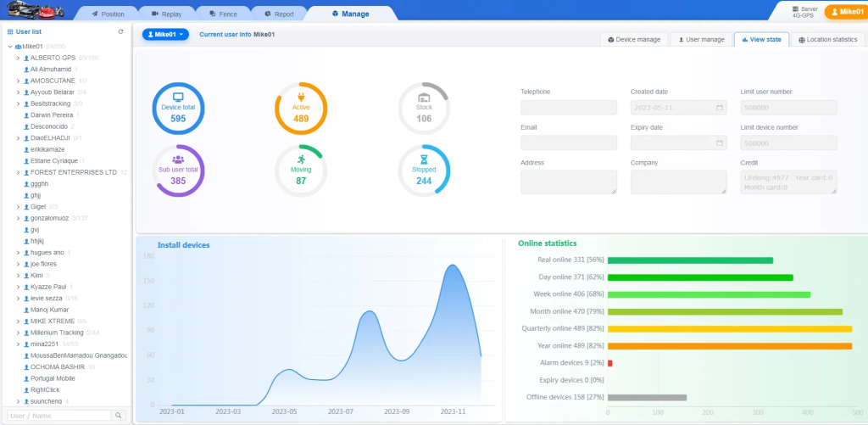Click the orange Mike01 account button
Screen dimensions: 868x425
[x=845, y=12]
